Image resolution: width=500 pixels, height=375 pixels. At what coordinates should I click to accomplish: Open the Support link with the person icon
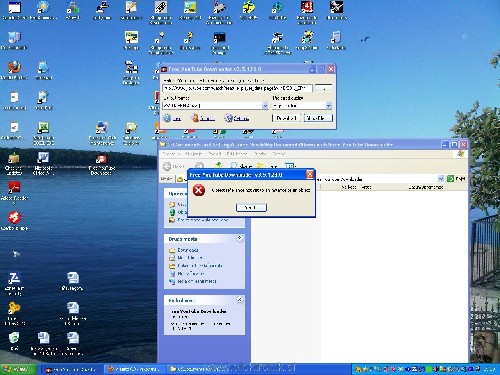tap(203, 118)
